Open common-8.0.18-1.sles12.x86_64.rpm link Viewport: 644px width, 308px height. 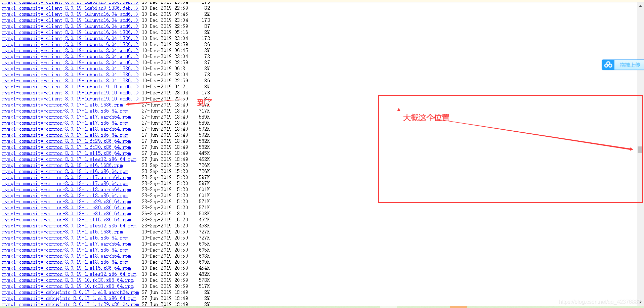69,226
